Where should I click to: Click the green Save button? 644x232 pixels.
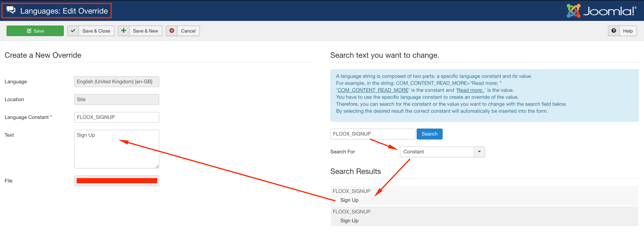pyautogui.click(x=35, y=31)
